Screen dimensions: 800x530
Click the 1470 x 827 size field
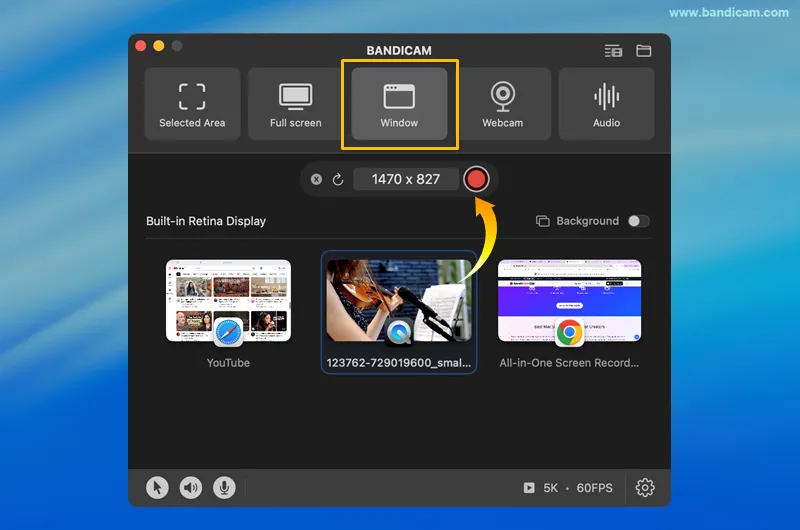pos(406,179)
